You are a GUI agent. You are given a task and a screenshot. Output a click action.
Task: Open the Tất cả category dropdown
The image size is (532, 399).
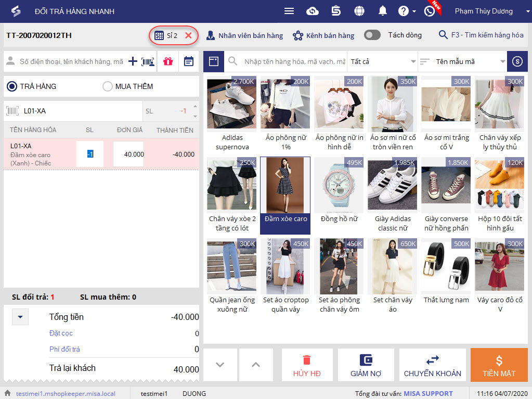click(x=382, y=61)
